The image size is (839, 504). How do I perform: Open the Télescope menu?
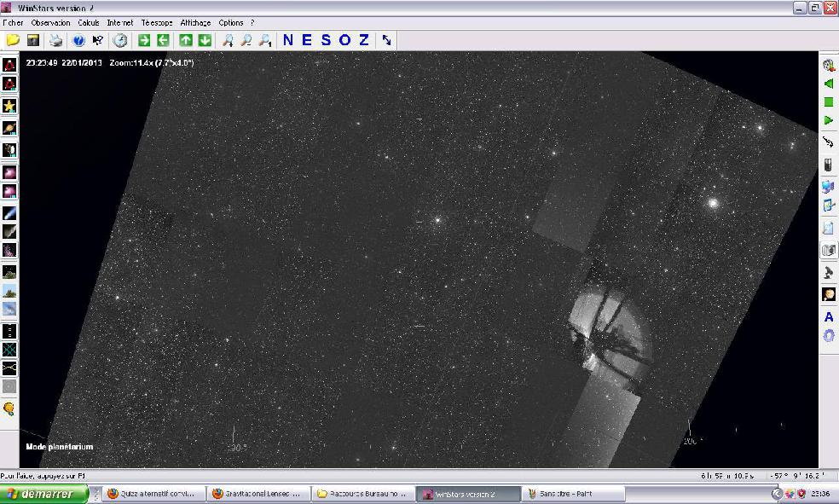tap(157, 22)
